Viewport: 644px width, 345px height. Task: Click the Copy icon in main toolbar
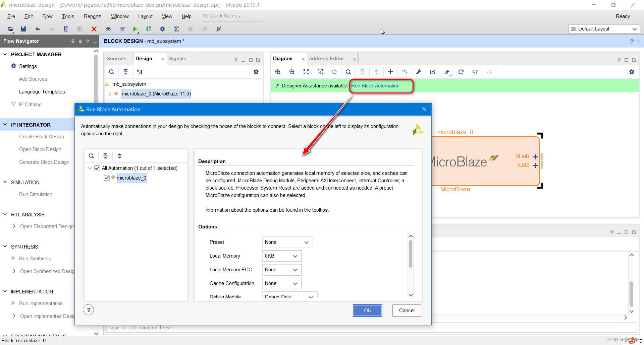pos(66,29)
